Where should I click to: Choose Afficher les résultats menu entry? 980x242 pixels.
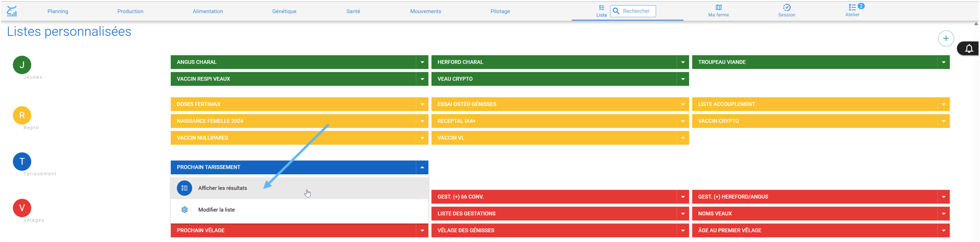[x=300, y=188]
